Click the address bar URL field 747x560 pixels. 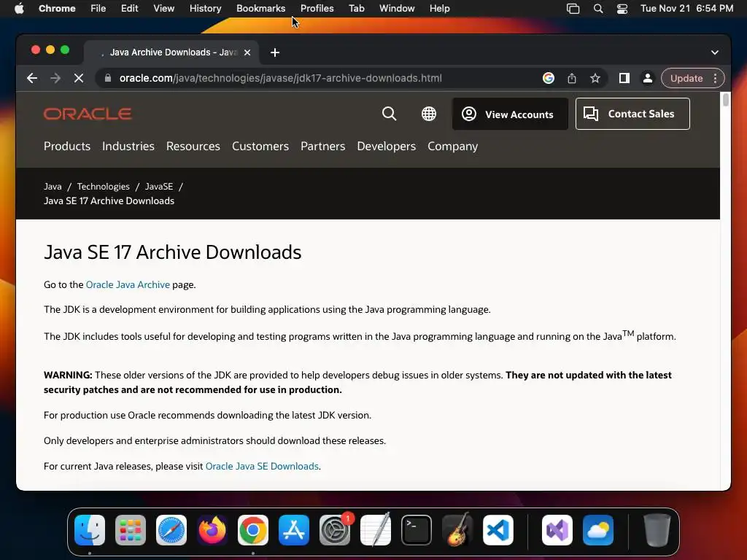click(x=281, y=78)
